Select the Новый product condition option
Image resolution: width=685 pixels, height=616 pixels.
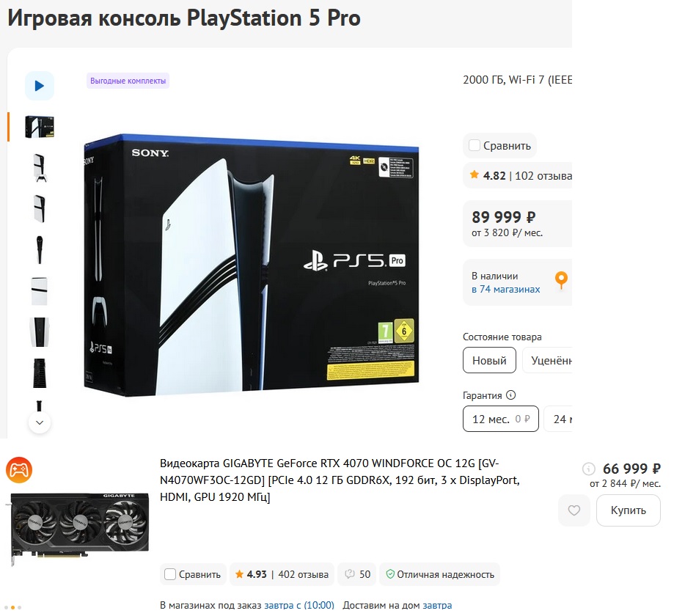[489, 360]
